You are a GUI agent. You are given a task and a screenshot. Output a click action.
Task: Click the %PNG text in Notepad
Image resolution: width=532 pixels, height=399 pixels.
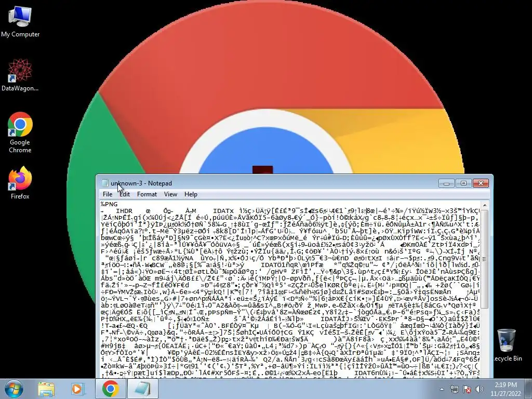click(109, 204)
